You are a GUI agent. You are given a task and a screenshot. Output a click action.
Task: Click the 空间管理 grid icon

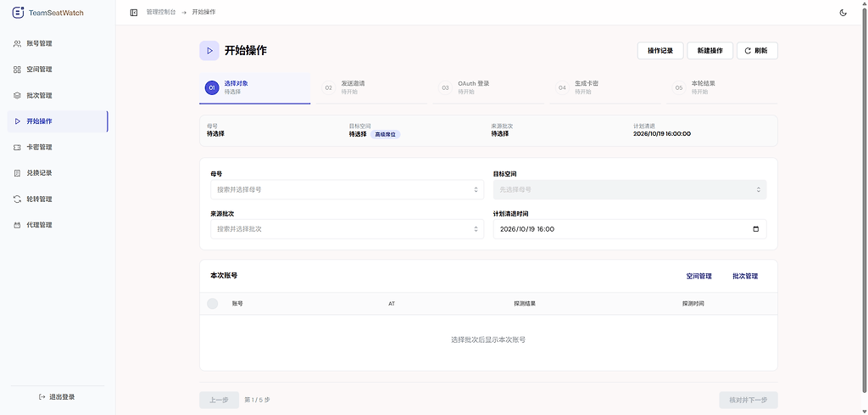[17, 70]
